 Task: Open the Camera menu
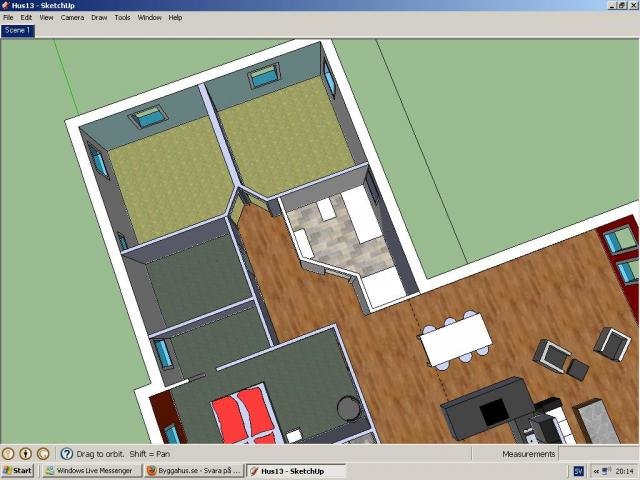coord(72,17)
